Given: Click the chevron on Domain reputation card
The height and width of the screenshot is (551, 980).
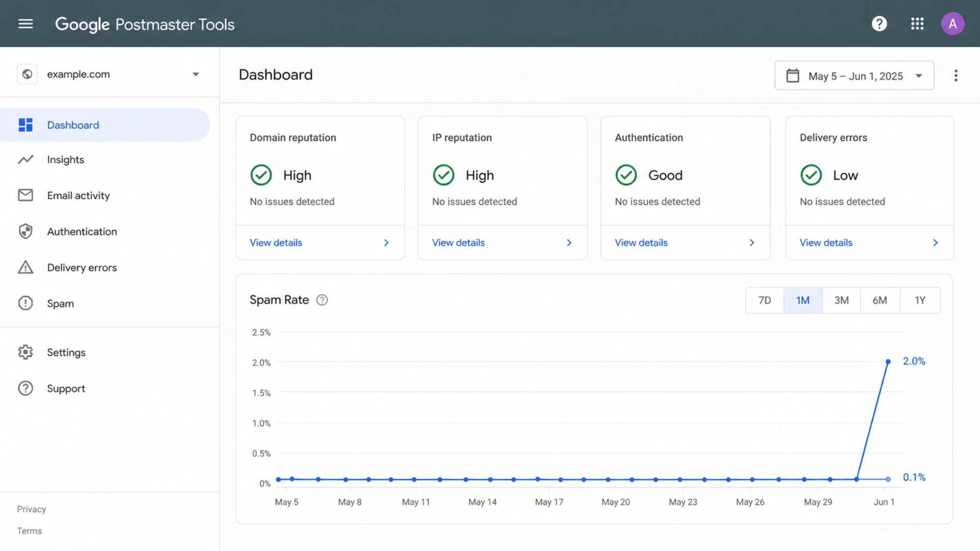Looking at the screenshot, I should coord(386,243).
